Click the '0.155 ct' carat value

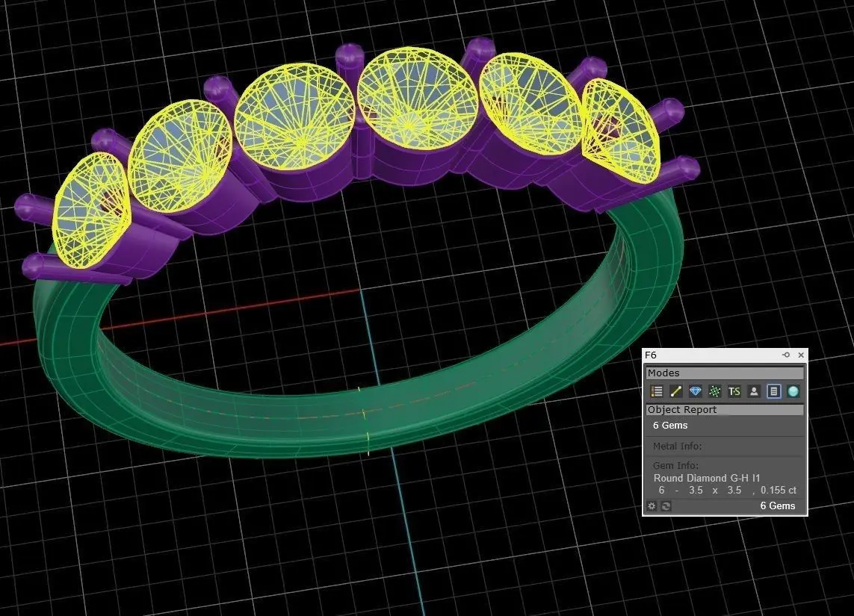click(779, 491)
